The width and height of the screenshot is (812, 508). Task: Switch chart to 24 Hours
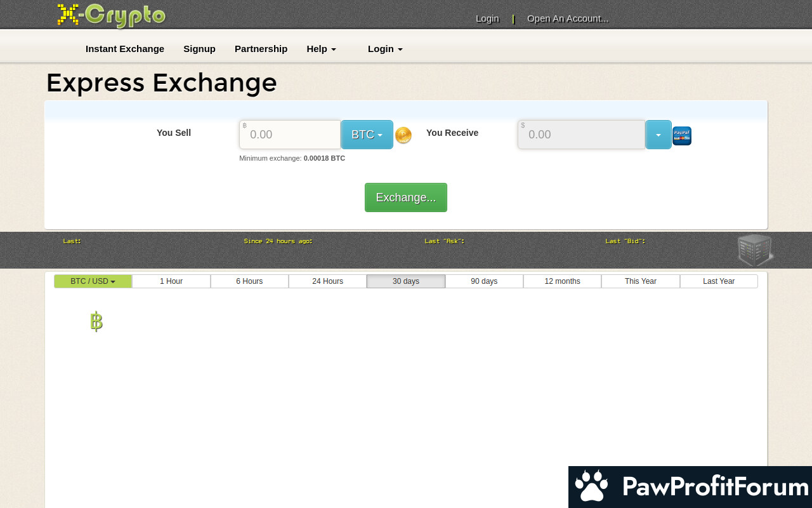point(327,281)
